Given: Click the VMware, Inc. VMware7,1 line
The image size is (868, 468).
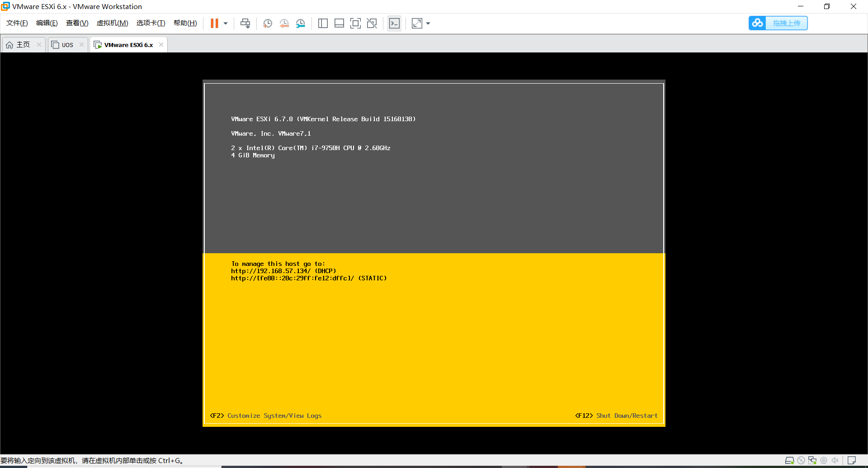Looking at the screenshot, I should [271, 133].
